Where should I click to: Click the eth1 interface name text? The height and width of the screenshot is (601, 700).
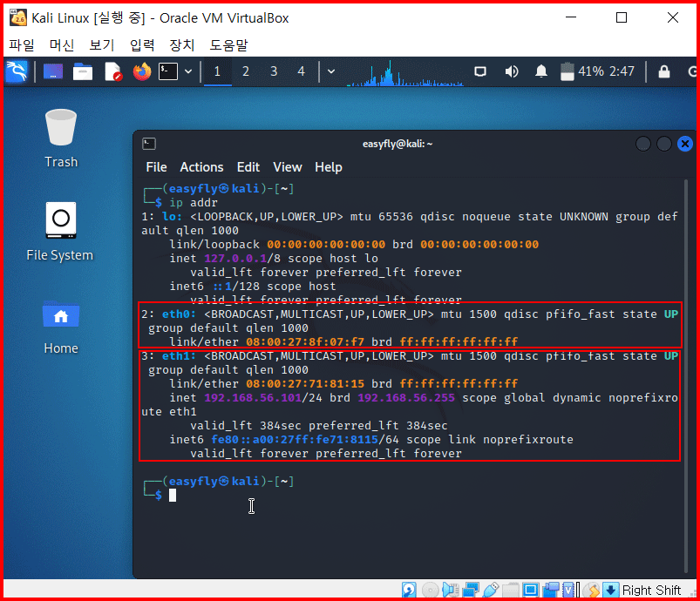tap(179, 356)
